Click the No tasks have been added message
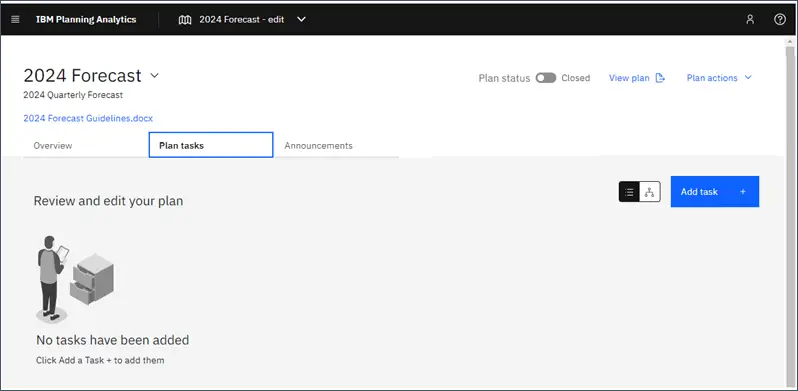This screenshot has width=798, height=391. point(112,340)
